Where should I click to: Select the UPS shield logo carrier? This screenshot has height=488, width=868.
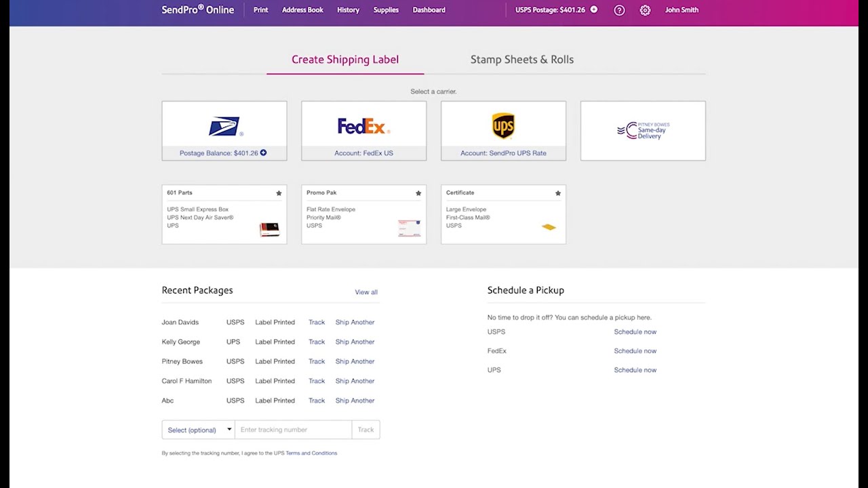coord(503,126)
